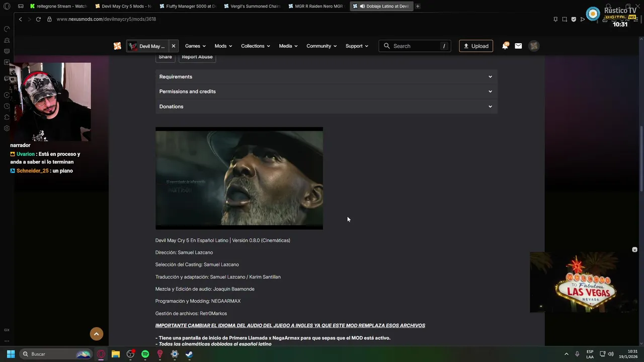Click the orange scroll-to-top arrow button
Image resolution: width=644 pixels, height=362 pixels.
97,334
